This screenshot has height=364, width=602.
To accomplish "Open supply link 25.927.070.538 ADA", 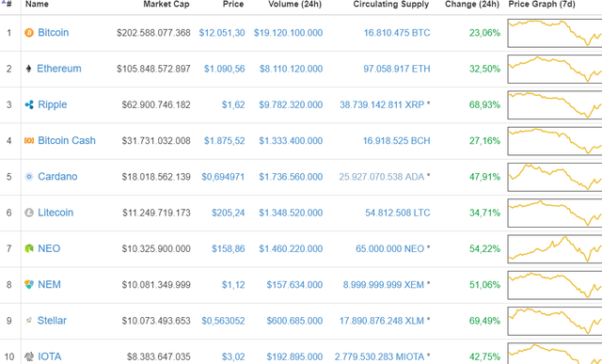I will pos(381,177).
